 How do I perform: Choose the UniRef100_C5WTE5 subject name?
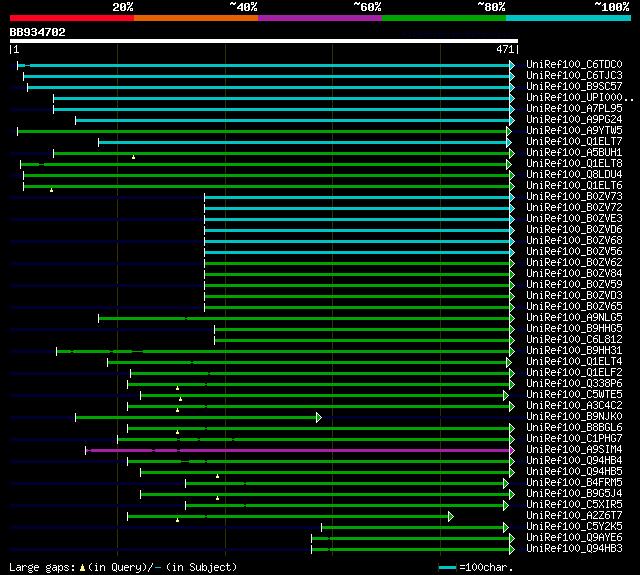(x=574, y=395)
